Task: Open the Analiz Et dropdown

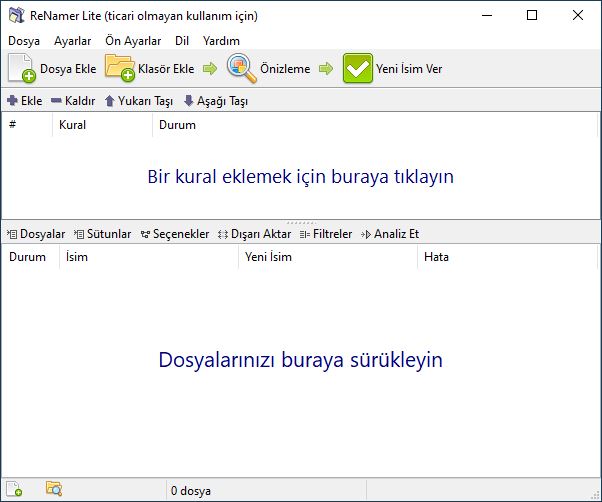Action: 390,234
